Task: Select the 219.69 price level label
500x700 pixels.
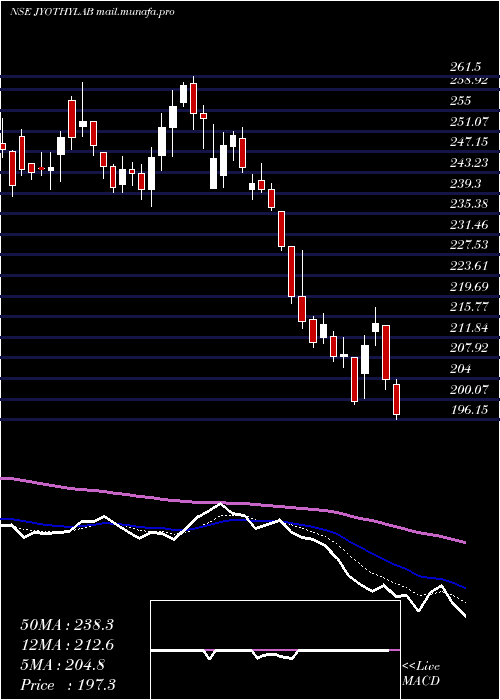Action: (x=469, y=287)
